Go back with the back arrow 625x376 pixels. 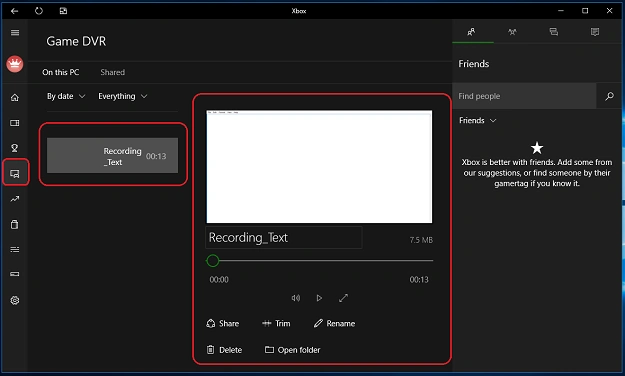coord(15,11)
